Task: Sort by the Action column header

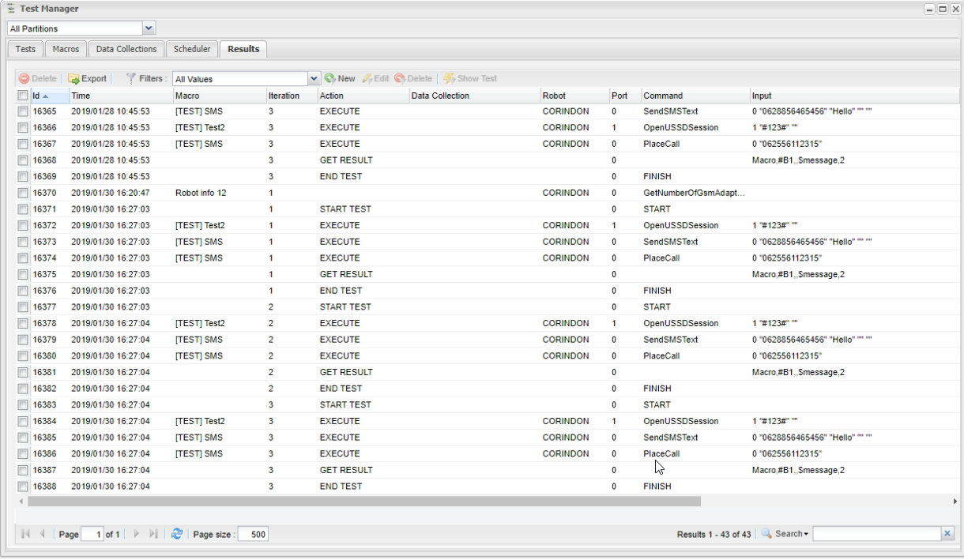Action: coord(363,96)
